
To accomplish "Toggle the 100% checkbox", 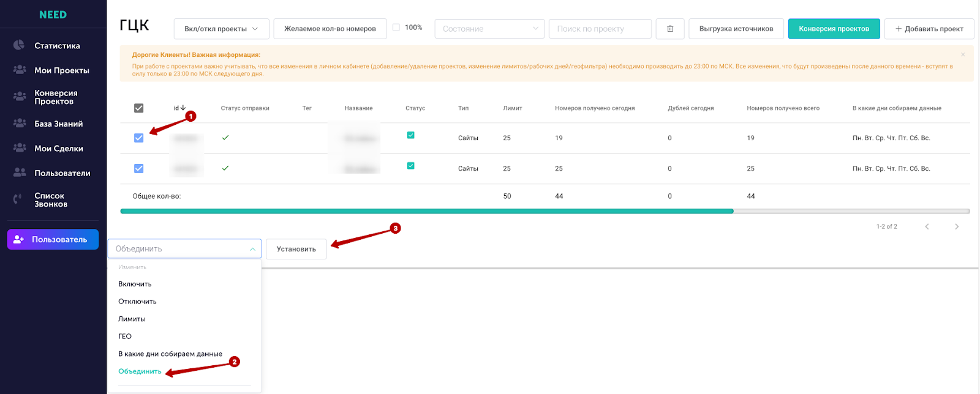I will coord(396,28).
